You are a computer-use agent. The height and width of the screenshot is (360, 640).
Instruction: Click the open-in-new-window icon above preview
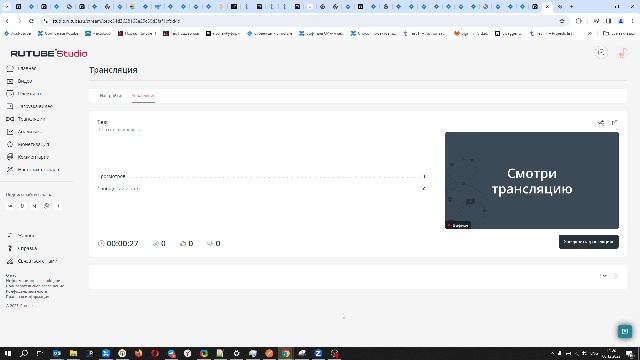coord(614,122)
